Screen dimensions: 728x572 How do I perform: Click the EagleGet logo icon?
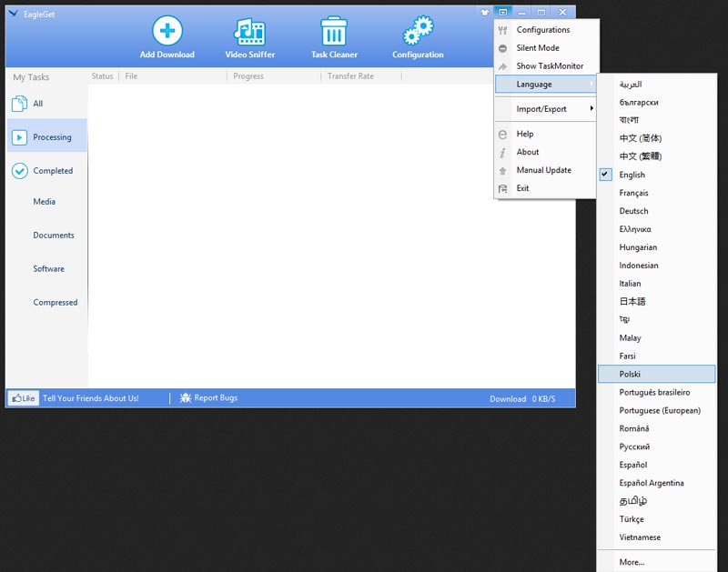(x=14, y=14)
